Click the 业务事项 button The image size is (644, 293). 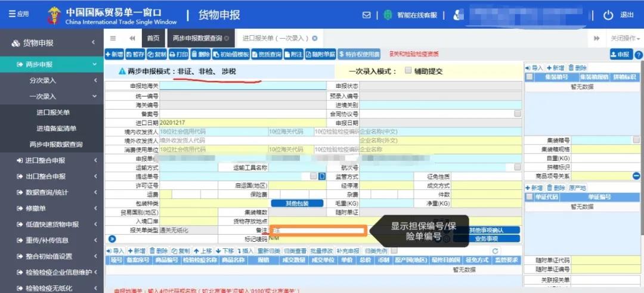(486, 238)
